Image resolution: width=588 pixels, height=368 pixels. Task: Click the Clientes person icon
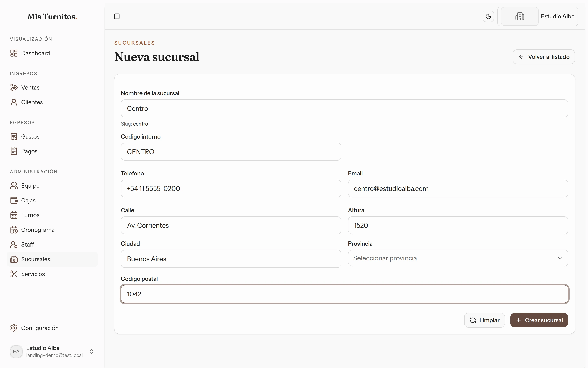point(14,102)
